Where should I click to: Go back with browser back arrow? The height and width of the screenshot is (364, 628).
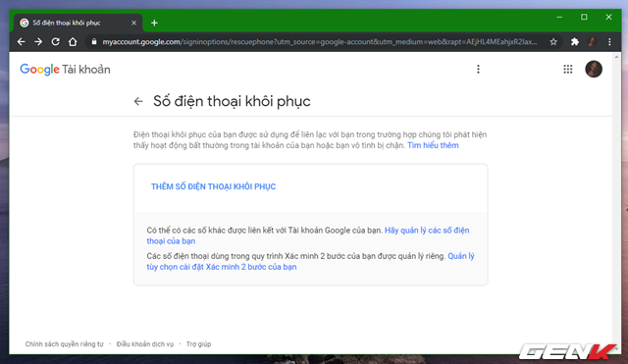[22, 41]
